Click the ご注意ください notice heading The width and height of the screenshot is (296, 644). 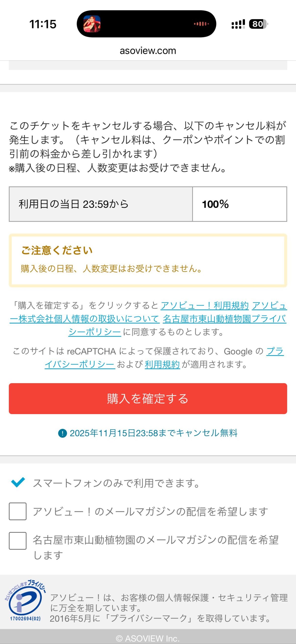(x=57, y=250)
